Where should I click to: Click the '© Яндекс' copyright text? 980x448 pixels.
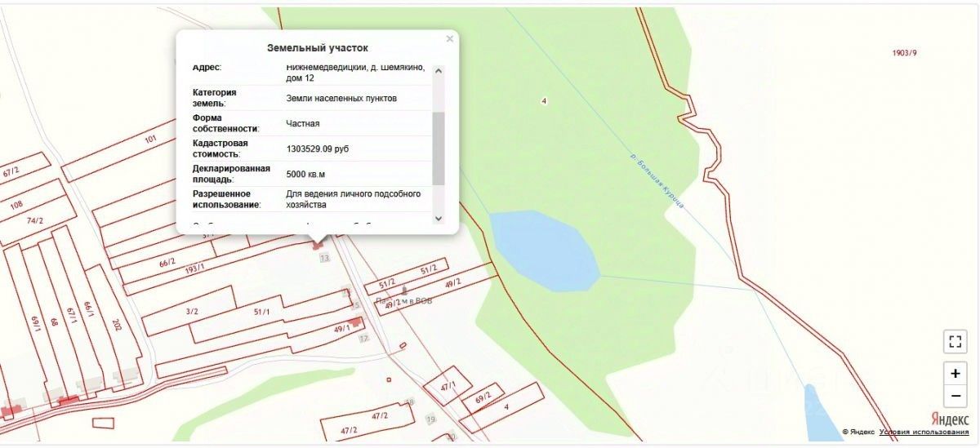pos(858,432)
